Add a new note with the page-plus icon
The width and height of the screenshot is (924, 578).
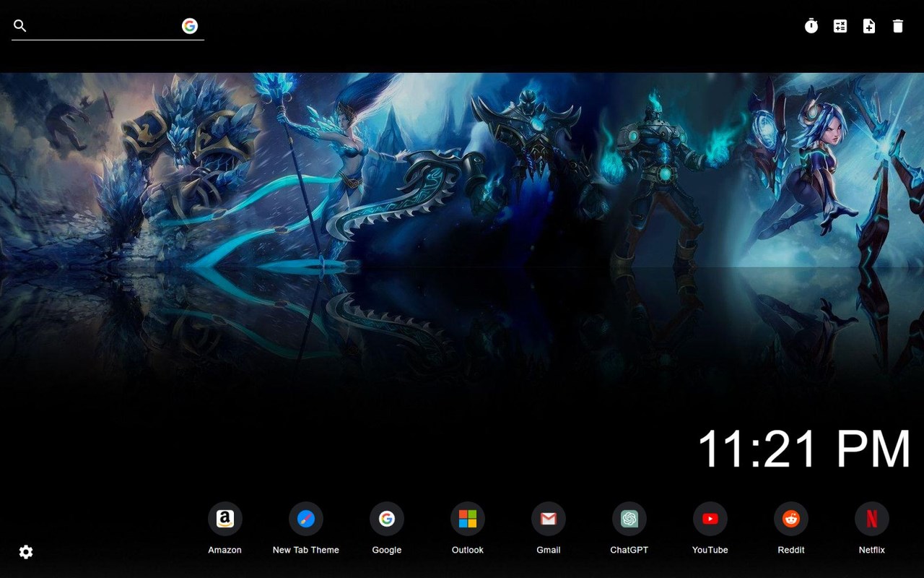(869, 26)
